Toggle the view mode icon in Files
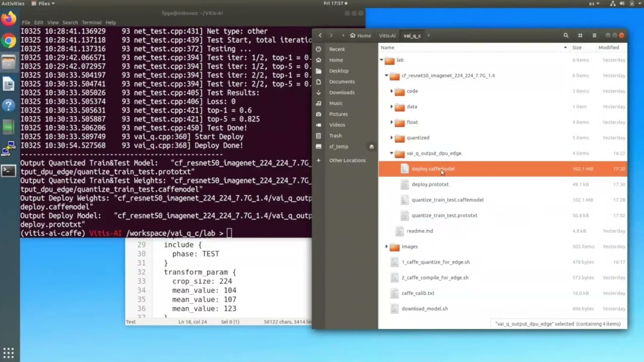Viewport: 644px width, 362px height. [x=580, y=36]
